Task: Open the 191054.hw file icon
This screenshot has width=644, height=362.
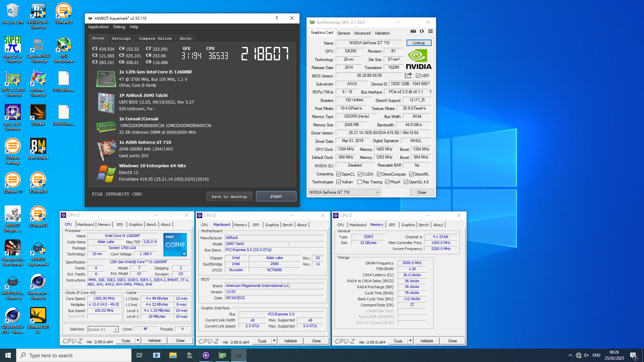Action: point(63,81)
